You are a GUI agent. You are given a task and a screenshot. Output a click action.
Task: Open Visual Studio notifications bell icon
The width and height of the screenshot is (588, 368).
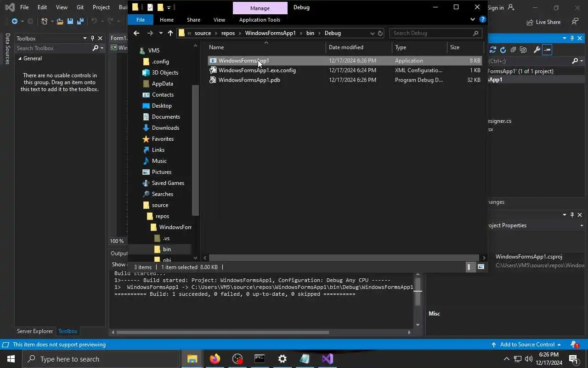tap(574, 344)
